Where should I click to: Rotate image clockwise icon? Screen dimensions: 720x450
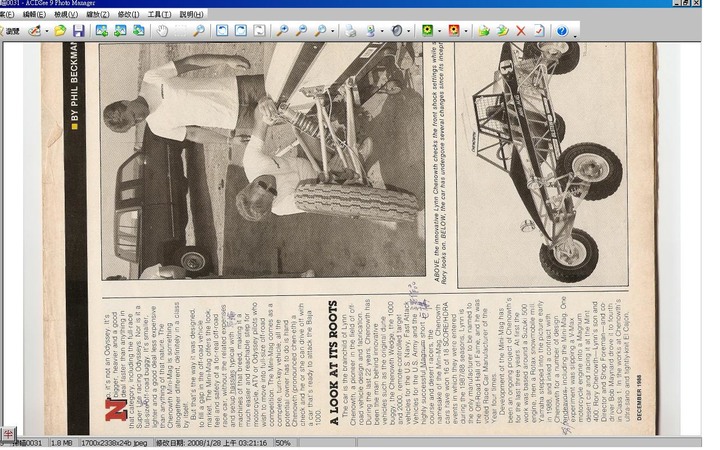click(x=241, y=31)
